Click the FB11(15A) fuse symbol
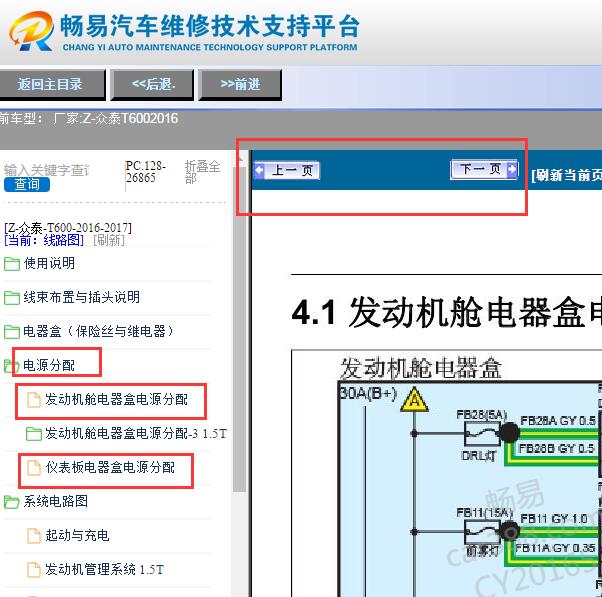Viewport: 602px width, 597px height. (x=482, y=532)
